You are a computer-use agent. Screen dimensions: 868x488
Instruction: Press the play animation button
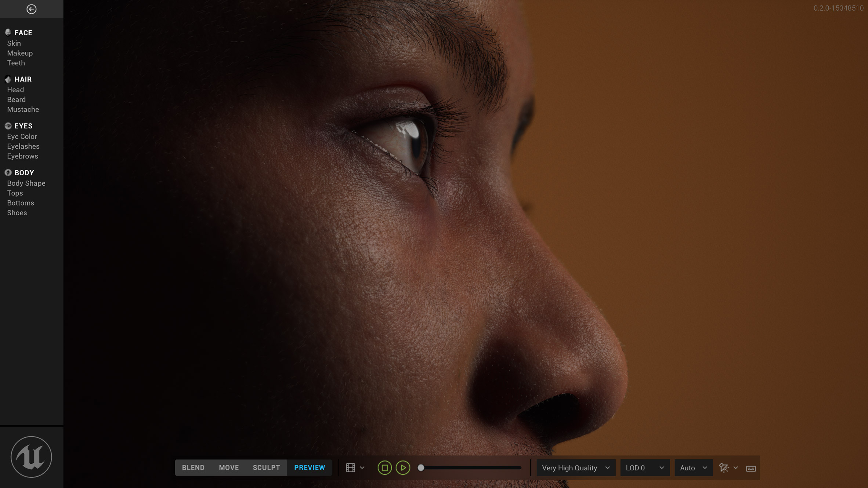click(403, 467)
